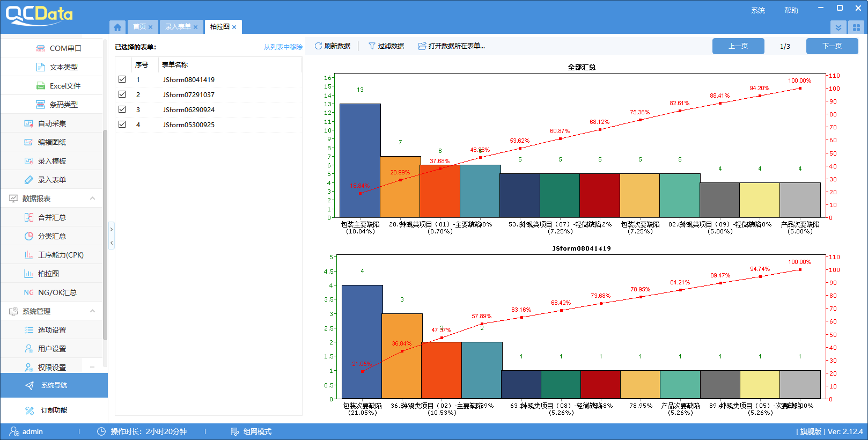This screenshot has width=868, height=440.
Task: Select the 系统管理 group header
Action: coord(52,311)
